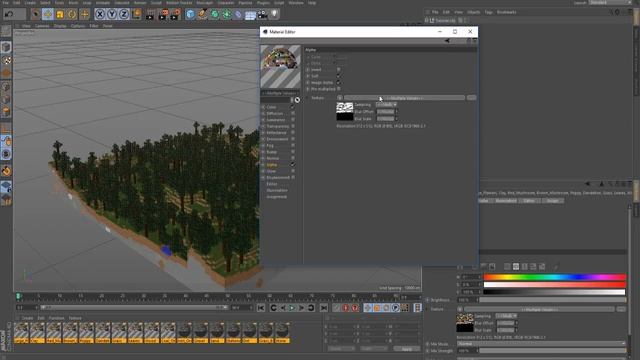Switch to Polygons mode in sidebar

[6, 112]
